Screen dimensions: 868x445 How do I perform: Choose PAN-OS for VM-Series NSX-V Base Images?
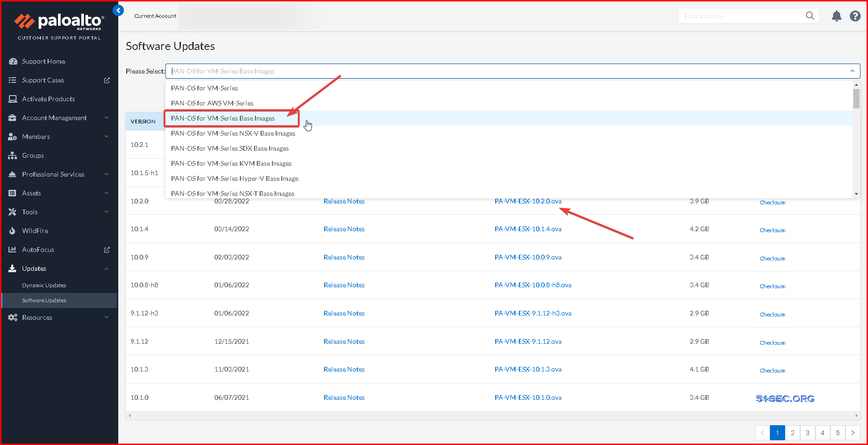coord(509,133)
